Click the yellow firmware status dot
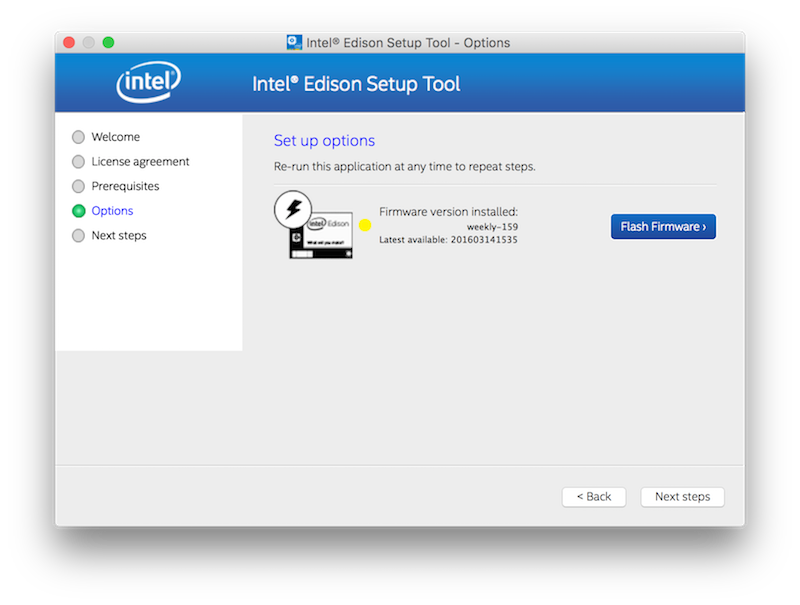The width and height of the screenshot is (800, 605). pyautogui.click(x=365, y=225)
